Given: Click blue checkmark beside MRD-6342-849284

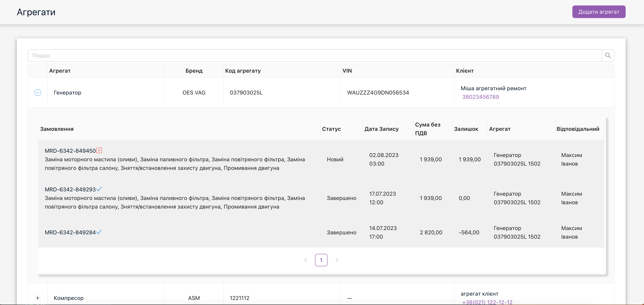Looking at the screenshot, I should (99, 232).
